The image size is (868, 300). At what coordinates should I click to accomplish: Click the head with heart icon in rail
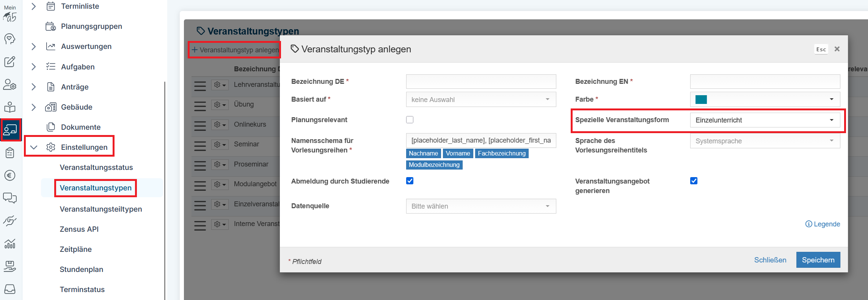coord(10,39)
